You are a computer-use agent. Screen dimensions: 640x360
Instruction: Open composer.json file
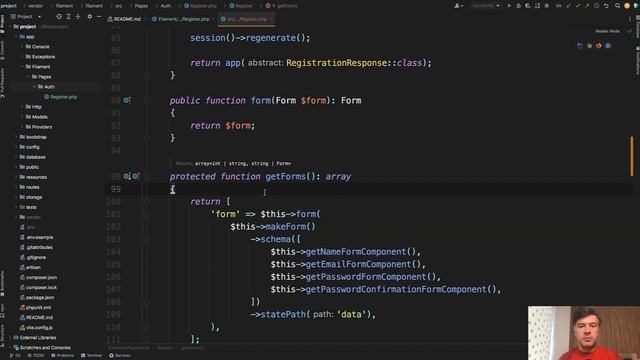point(38,277)
